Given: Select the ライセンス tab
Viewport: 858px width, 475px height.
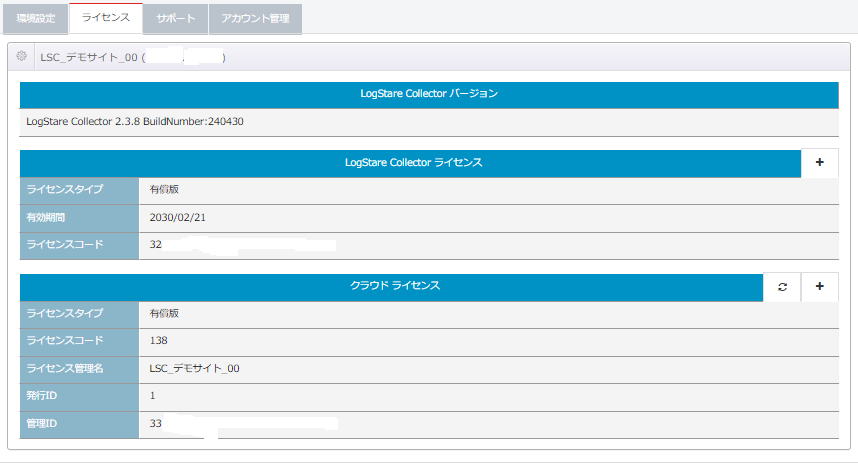Looking at the screenshot, I should click(106, 18).
